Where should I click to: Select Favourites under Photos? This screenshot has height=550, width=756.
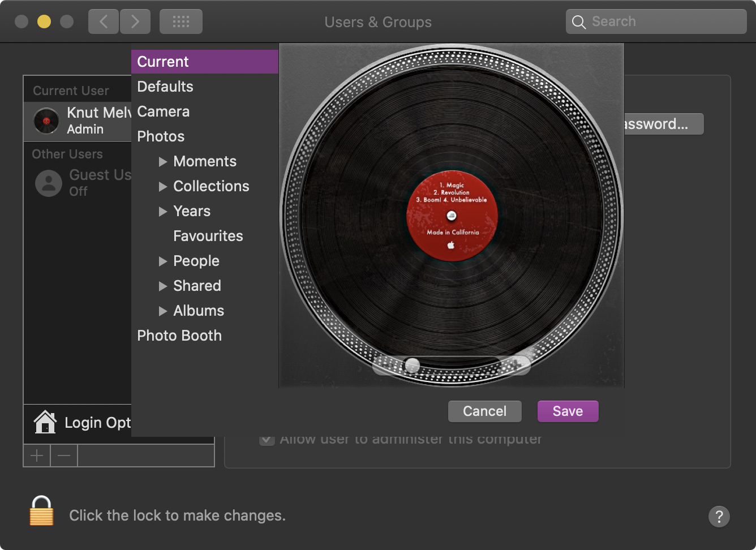pyautogui.click(x=205, y=236)
